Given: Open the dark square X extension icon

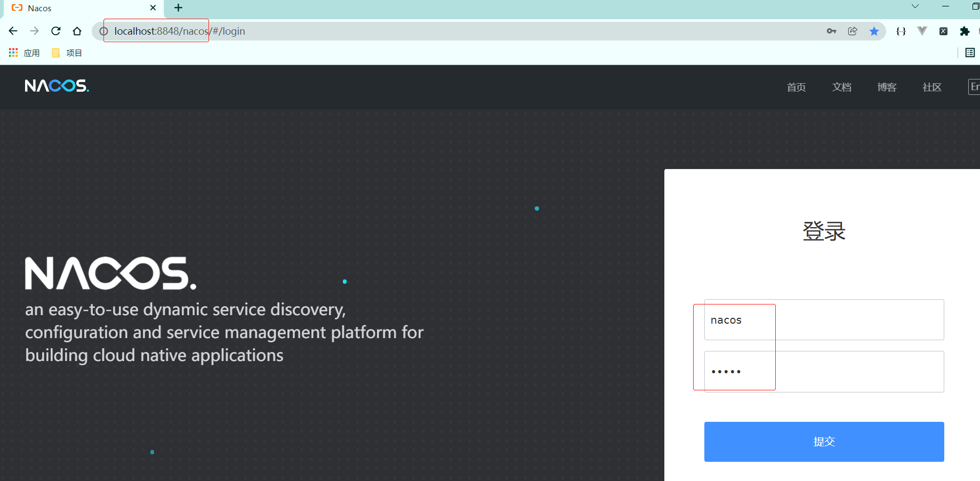Looking at the screenshot, I should [x=943, y=31].
